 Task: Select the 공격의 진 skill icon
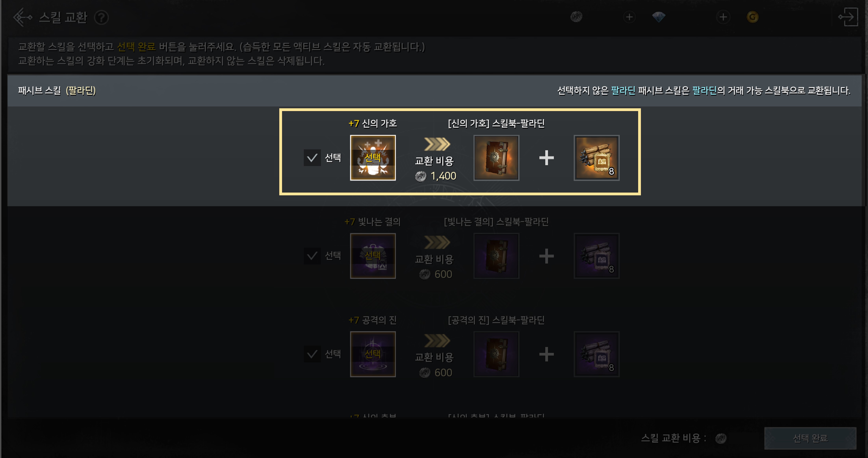(373, 354)
